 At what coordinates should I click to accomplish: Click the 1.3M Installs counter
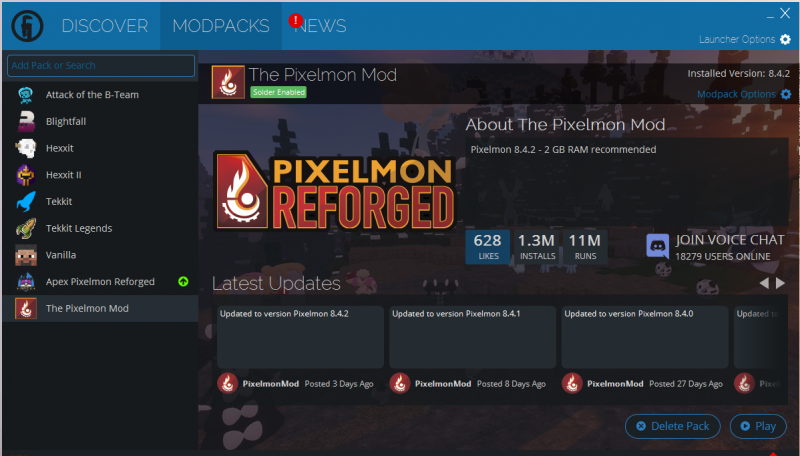537,247
